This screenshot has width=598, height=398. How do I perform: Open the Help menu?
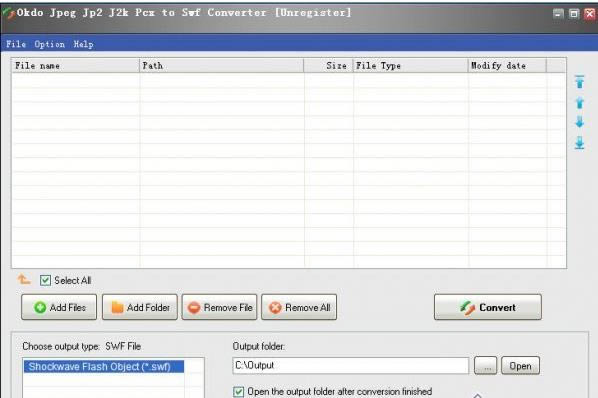pos(83,44)
